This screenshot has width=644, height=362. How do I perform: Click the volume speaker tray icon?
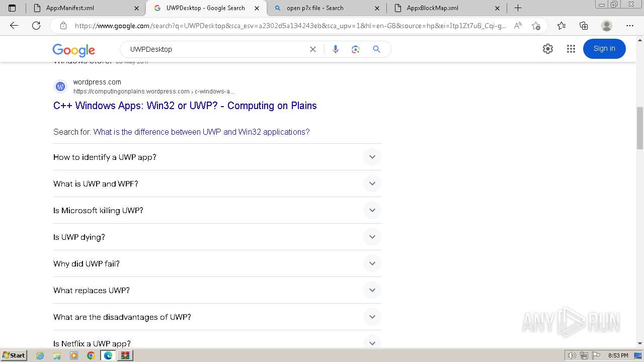[572, 355]
